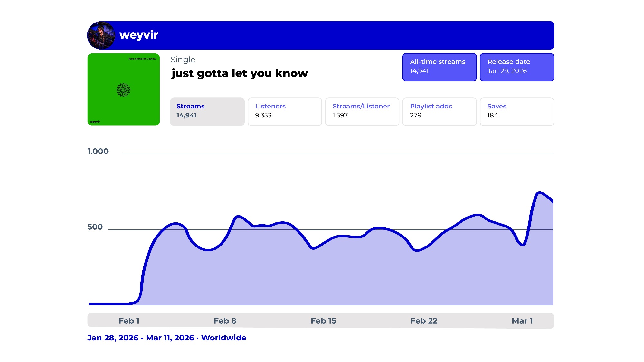The image size is (644, 362).
Task: Select the Playlist adds tab
Action: point(439,111)
